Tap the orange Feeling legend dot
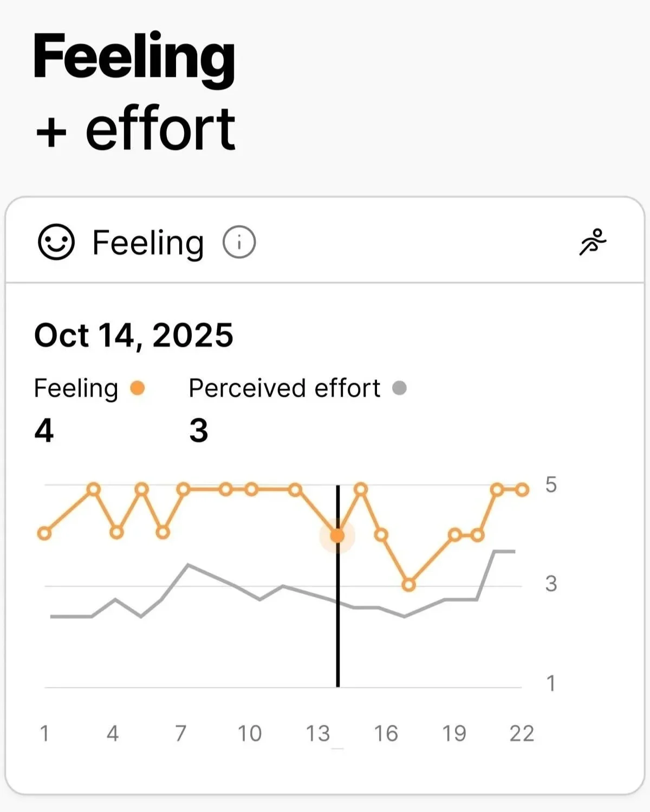This screenshot has height=812, width=650. (138, 388)
